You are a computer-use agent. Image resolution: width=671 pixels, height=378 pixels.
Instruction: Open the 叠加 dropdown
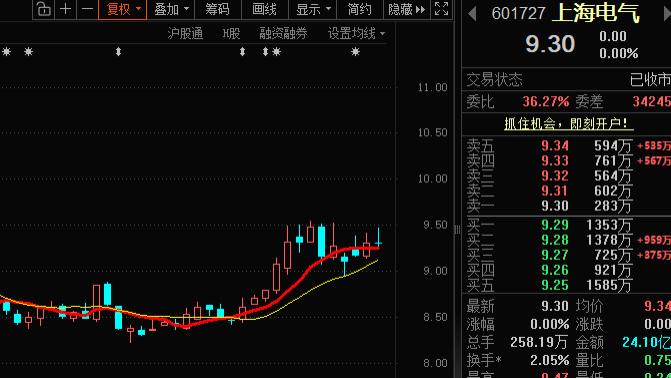[171, 9]
